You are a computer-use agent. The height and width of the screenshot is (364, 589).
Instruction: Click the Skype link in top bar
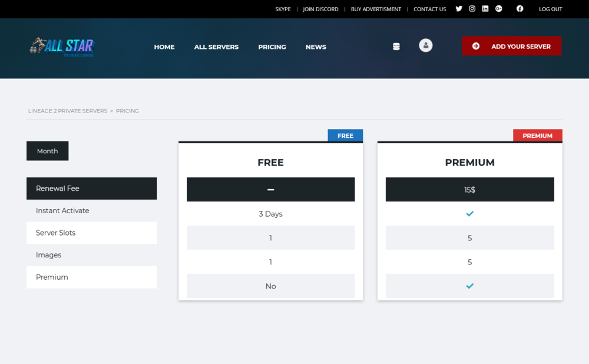point(283,9)
